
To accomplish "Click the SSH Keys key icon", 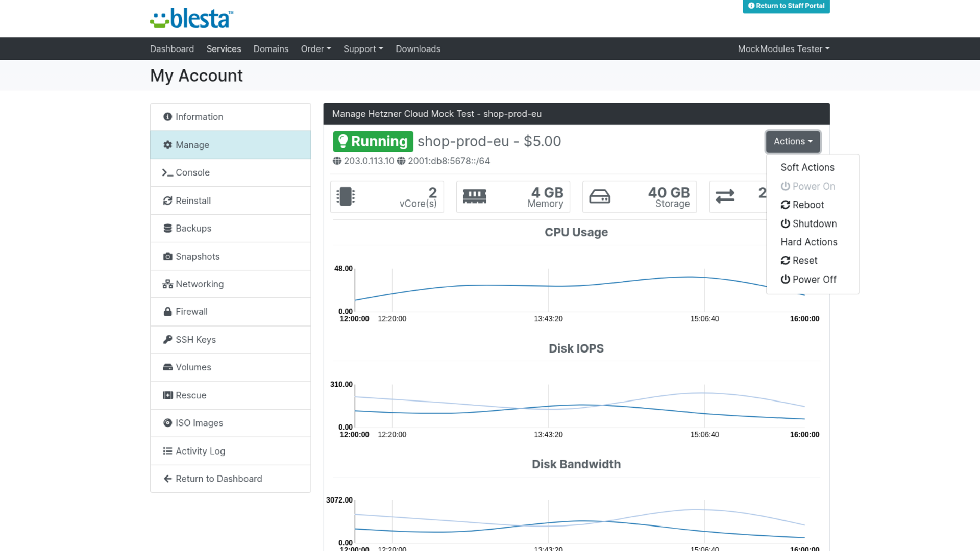I will point(167,339).
